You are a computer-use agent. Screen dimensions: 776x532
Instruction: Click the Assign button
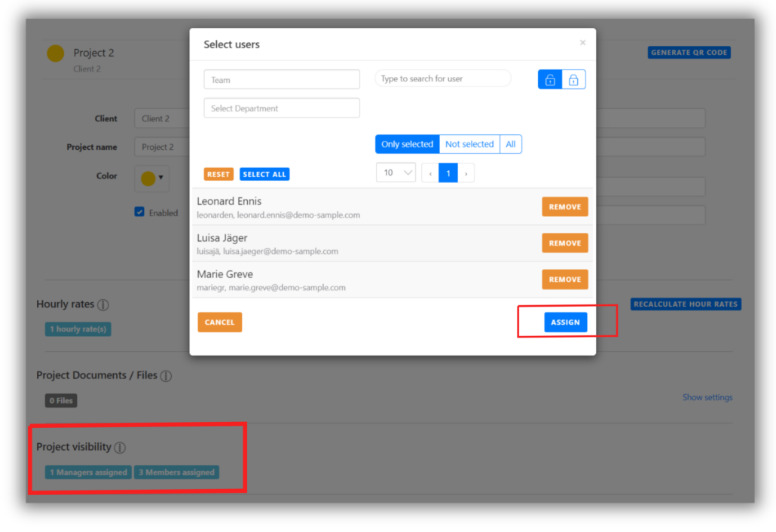(565, 323)
